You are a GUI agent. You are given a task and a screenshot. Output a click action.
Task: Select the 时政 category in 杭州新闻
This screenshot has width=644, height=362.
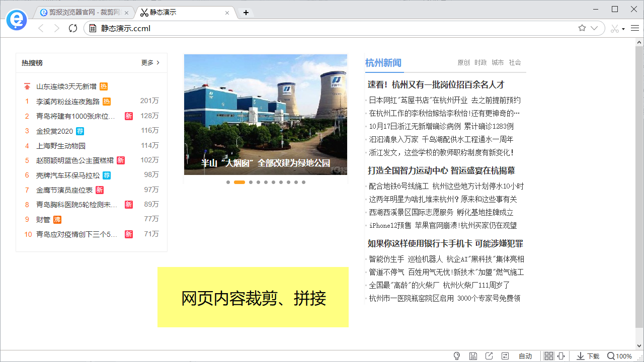click(480, 63)
